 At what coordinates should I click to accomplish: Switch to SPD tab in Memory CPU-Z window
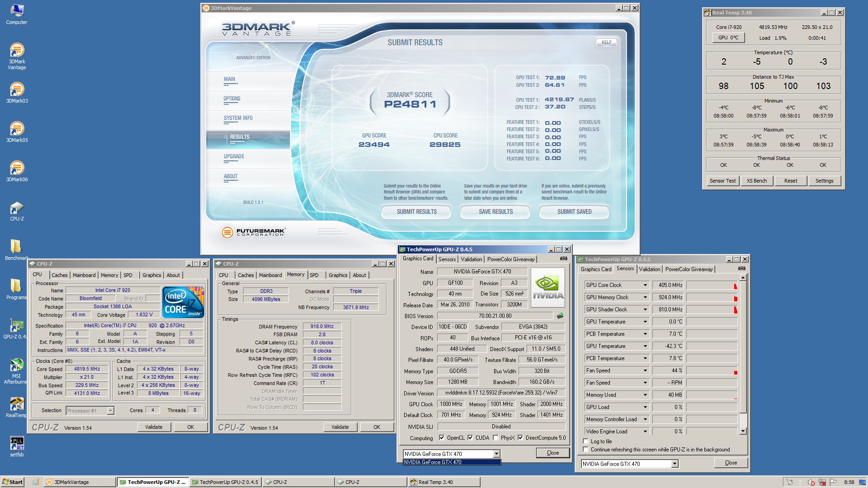click(x=314, y=275)
